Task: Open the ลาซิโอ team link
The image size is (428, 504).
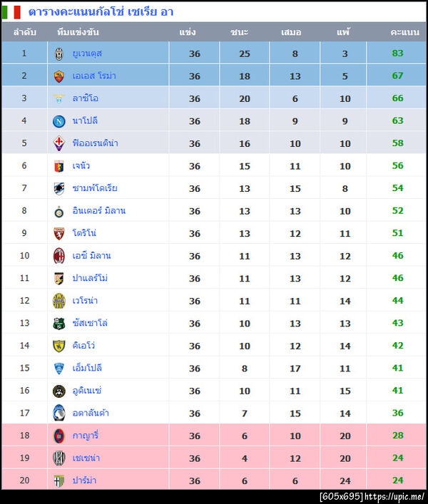Action: (85, 98)
